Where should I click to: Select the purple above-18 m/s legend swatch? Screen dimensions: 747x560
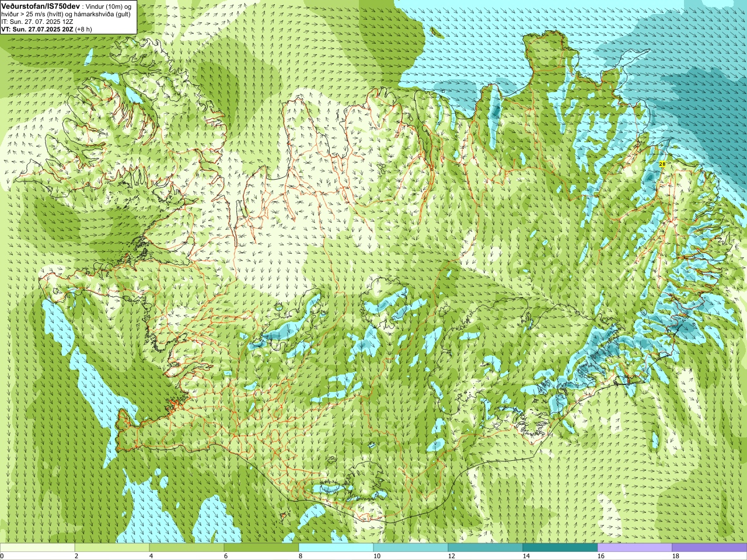click(x=710, y=548)
